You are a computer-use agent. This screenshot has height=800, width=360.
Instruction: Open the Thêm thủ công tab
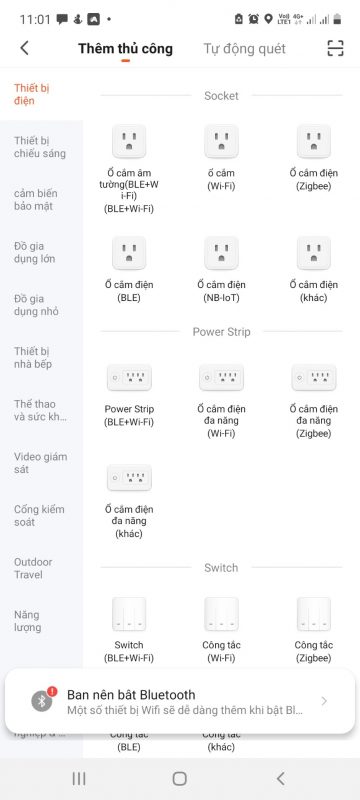click(x=125, y=48)
